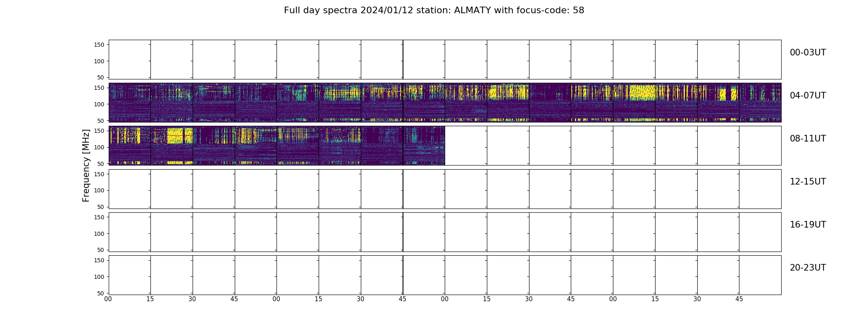The image size is (868, 331).
Task: Click the '150' tick label of 12-15UT row
Action: 99,174
